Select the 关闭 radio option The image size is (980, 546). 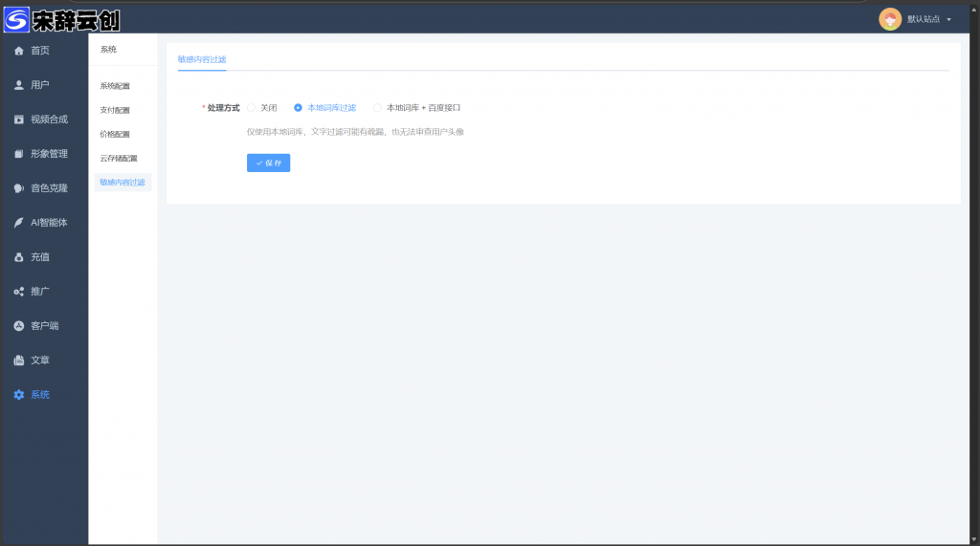coord(252,108)
